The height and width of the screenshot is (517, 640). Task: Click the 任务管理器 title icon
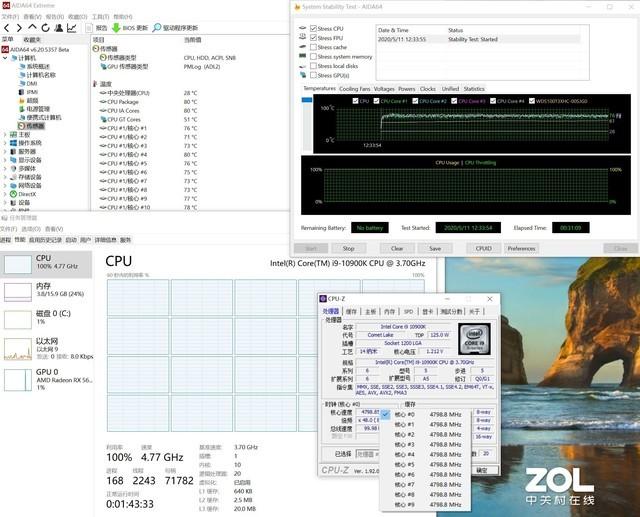pyautogui.click(x=4, y=218)
